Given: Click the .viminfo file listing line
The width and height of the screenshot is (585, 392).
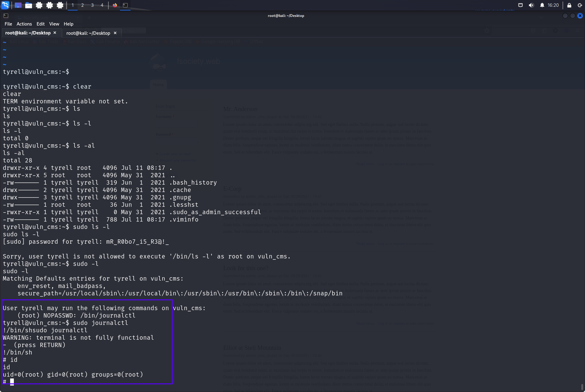Looking at the screenshot, I should [101, 219].
